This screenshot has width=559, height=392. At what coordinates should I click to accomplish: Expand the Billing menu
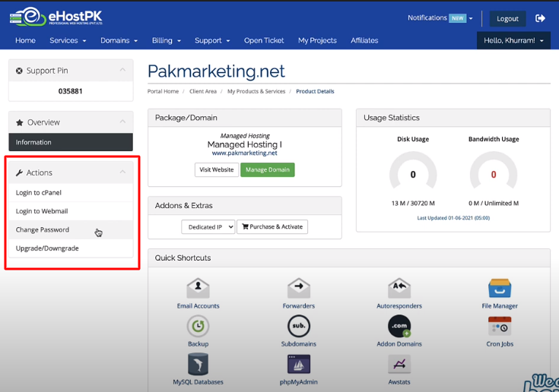click(x=166, y=40)
